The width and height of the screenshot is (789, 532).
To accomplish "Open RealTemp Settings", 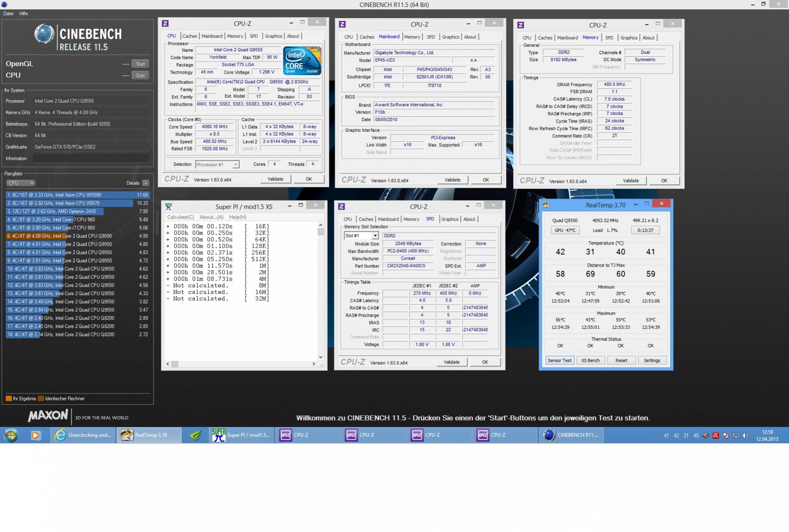I will pyautogui.click(x=652, y=360).
